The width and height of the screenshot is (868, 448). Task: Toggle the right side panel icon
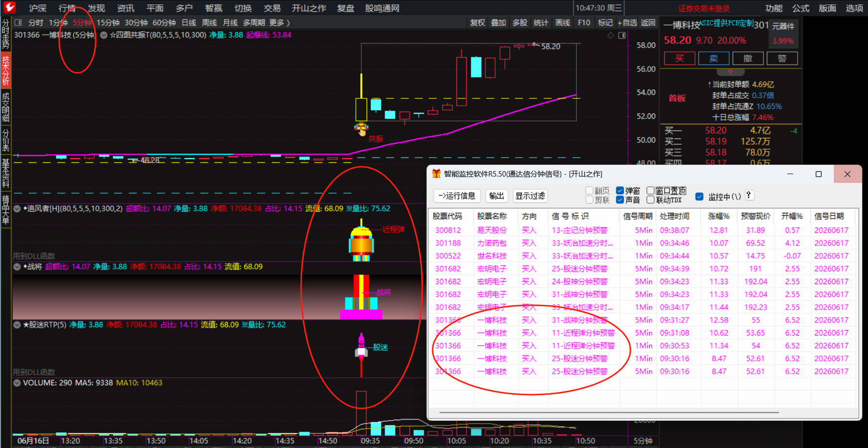coord(622,35)
